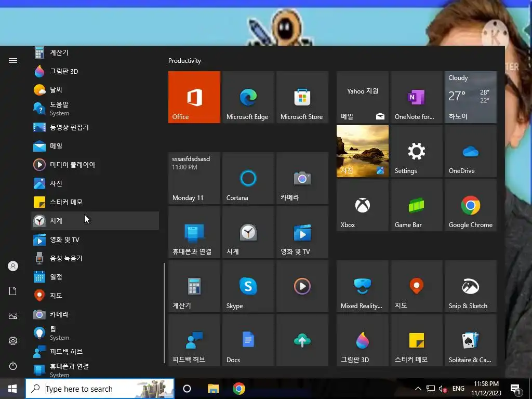Open the OneNote tile

click(416, 97)
